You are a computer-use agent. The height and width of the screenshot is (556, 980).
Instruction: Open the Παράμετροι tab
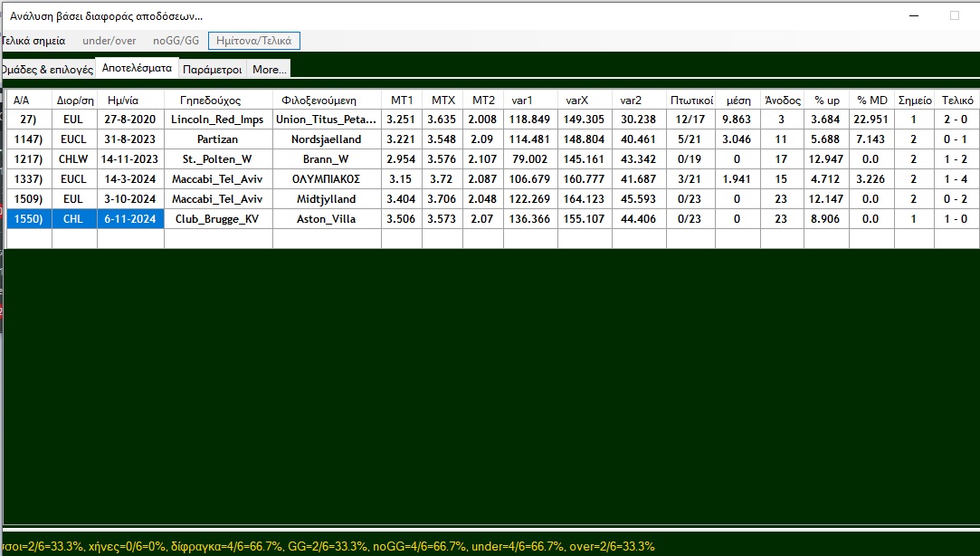(x=212, y=69)
